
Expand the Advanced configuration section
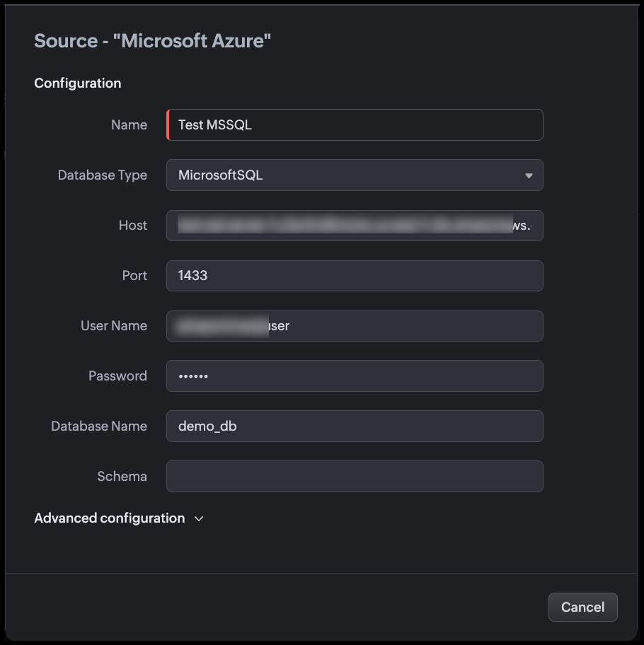pos(110,518)
